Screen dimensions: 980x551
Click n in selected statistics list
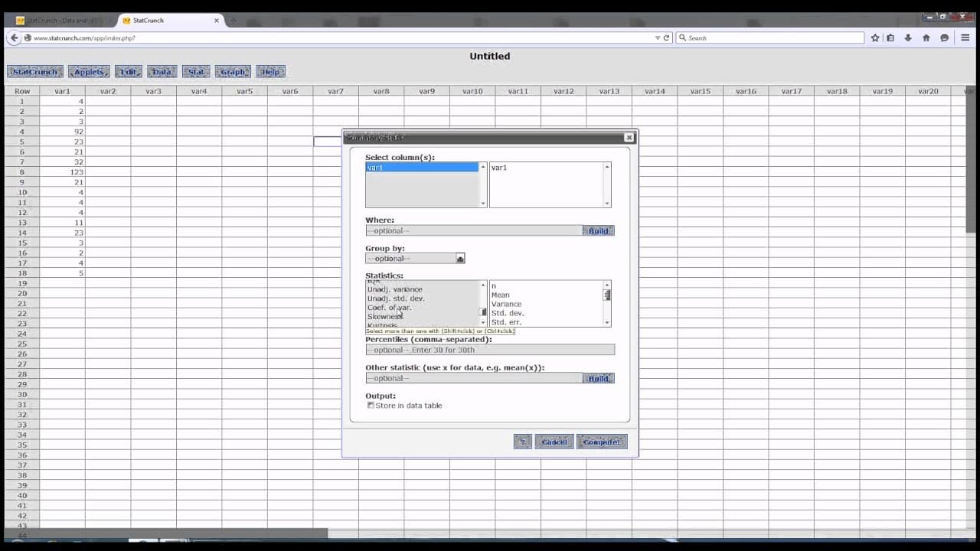click(x=494, y=286)
